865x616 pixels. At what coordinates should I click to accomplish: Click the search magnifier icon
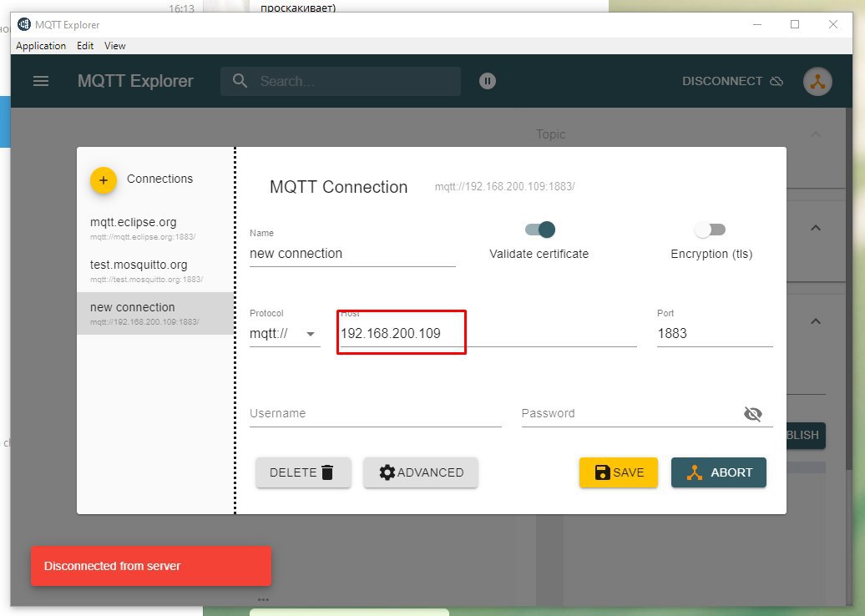click(x=240, y=81)
